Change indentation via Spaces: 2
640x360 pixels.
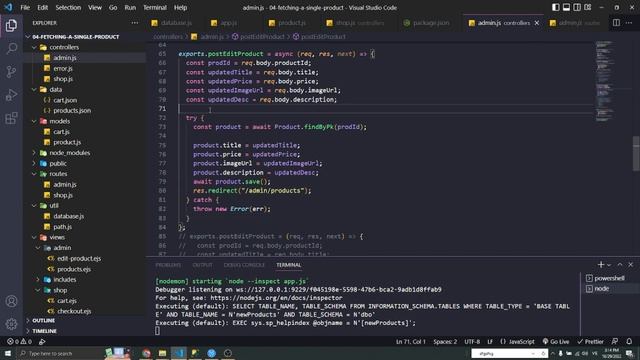(445, 342)
